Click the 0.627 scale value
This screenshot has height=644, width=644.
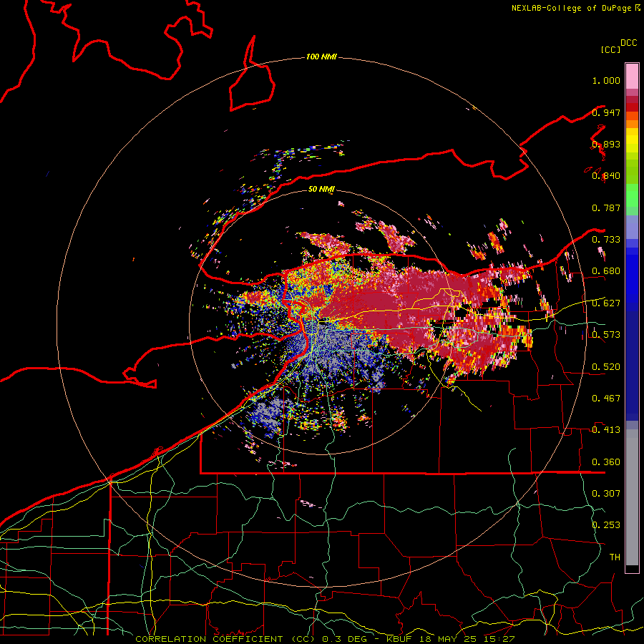pos(606,303)
